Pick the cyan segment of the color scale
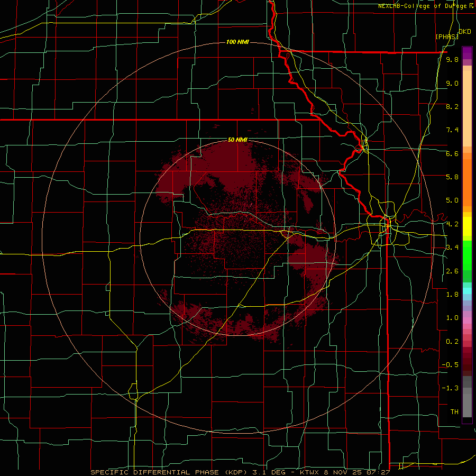 click(467, 291)
